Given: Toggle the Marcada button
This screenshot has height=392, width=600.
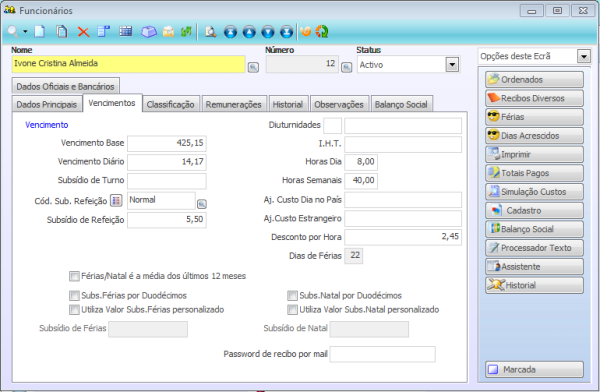Looking at the screenshot, I should coord(534,369).
